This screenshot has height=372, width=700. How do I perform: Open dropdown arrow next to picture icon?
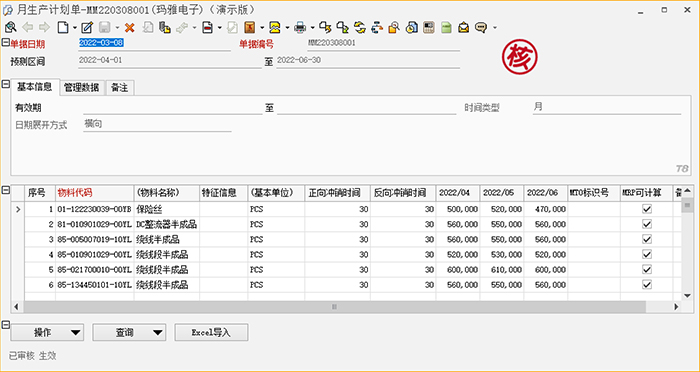[287, 28]
